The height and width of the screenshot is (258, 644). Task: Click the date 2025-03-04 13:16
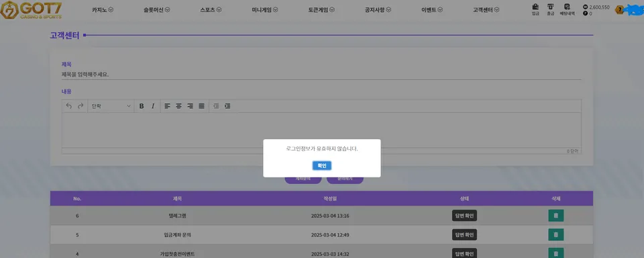pos(330,216)
